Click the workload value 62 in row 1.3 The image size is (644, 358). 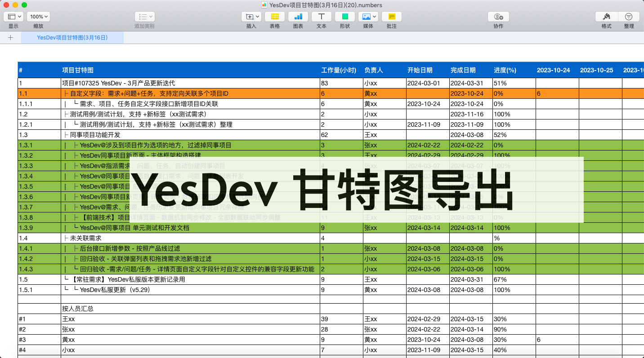tap(341, 135)
